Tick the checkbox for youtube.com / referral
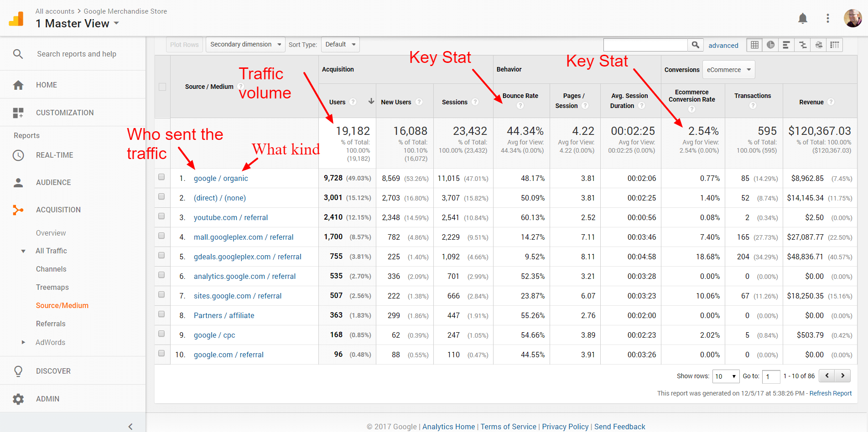The image size is (868, 432). coord(161,216)
